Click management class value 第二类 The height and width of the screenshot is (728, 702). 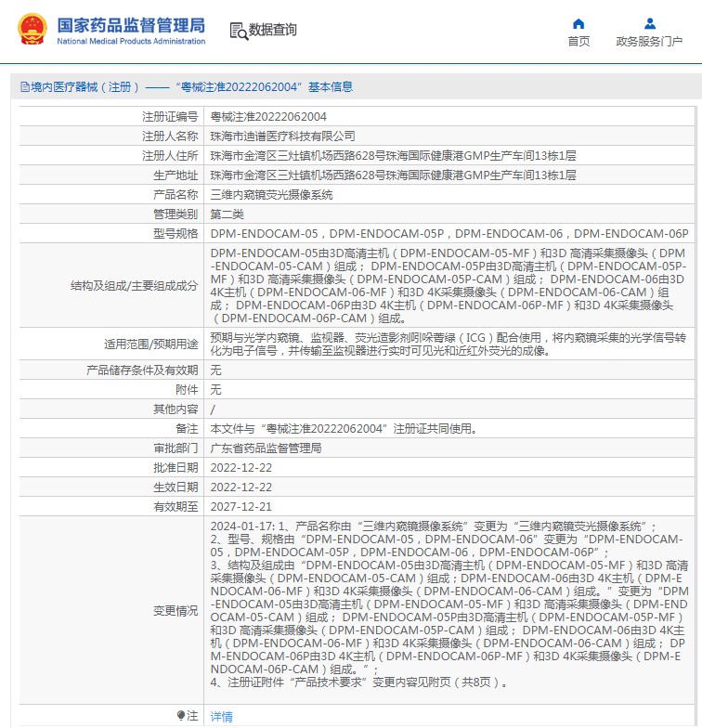point(227,214)
